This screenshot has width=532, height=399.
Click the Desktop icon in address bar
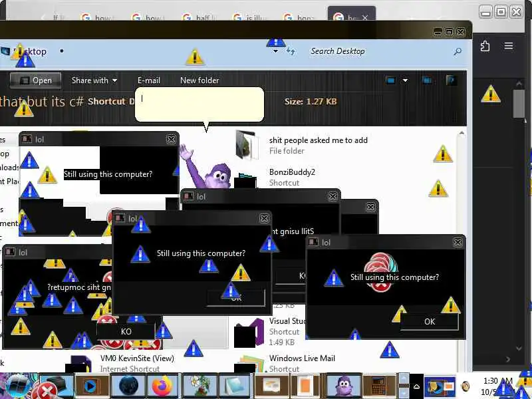point(5,51)
